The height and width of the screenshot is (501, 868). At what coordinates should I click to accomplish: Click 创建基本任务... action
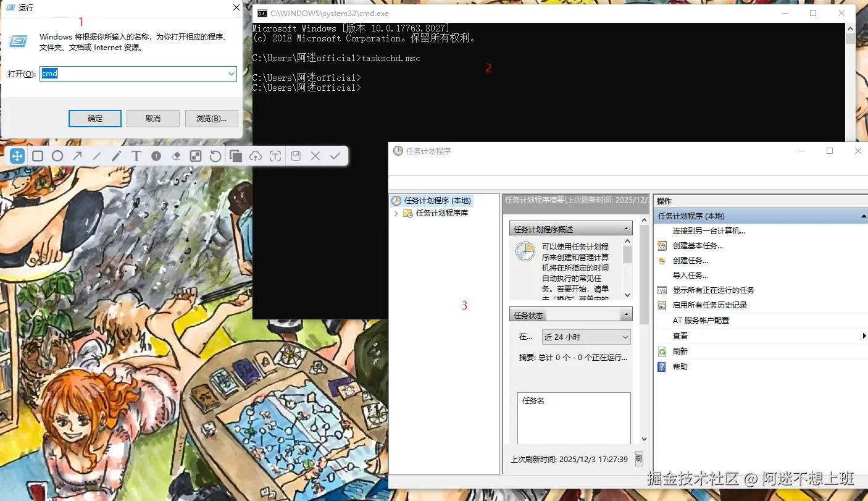(698, 245)
